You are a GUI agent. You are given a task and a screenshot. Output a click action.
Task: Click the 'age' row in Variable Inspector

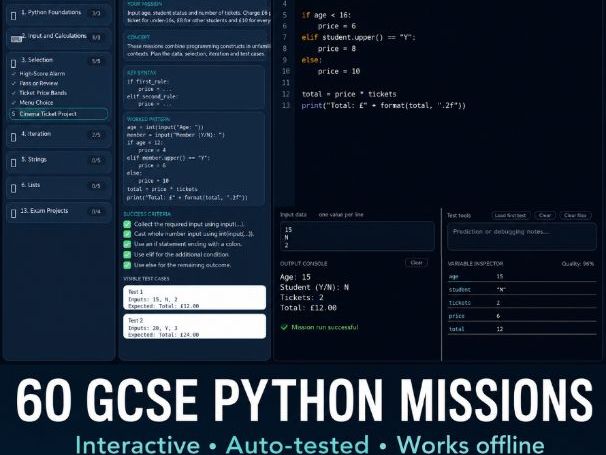522,276
